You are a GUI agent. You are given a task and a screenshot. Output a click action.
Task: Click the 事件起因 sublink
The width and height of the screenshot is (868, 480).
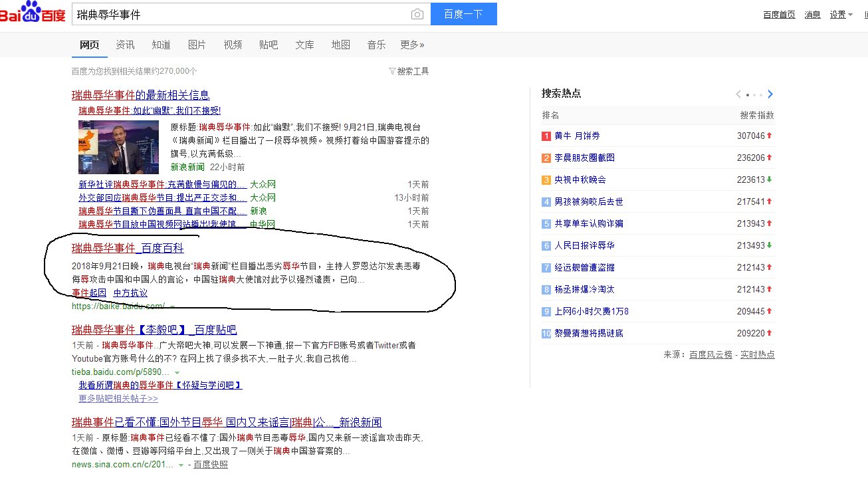pos(88,293)
